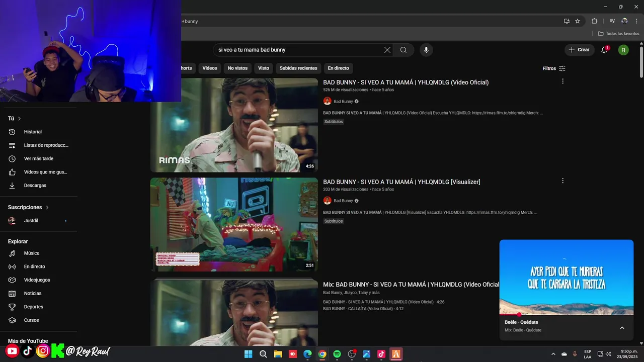Select the No vistos filter chip
The height and width of the screenshot is (362, 644).
tap(237, 68)
